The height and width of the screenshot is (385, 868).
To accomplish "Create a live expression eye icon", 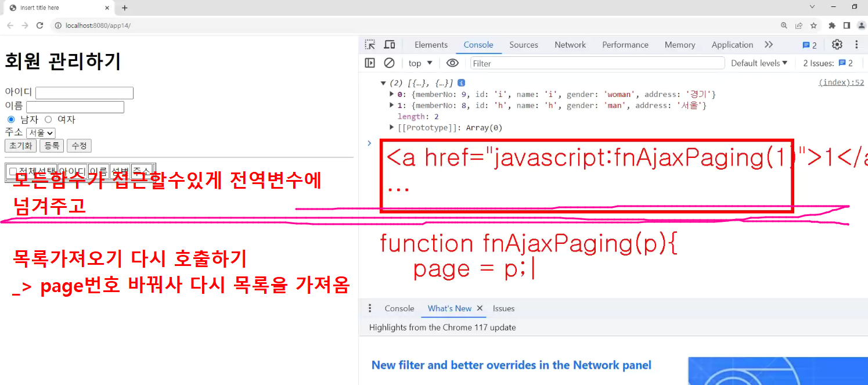I will click(x=452, y=63).
